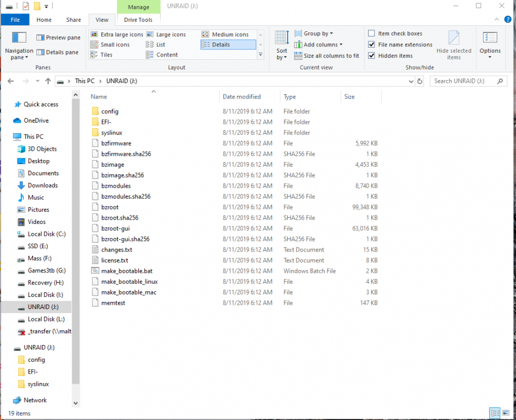Click details view icon in status bar
516x420 pixels.
pyautogui.click(x=495, y=413)
